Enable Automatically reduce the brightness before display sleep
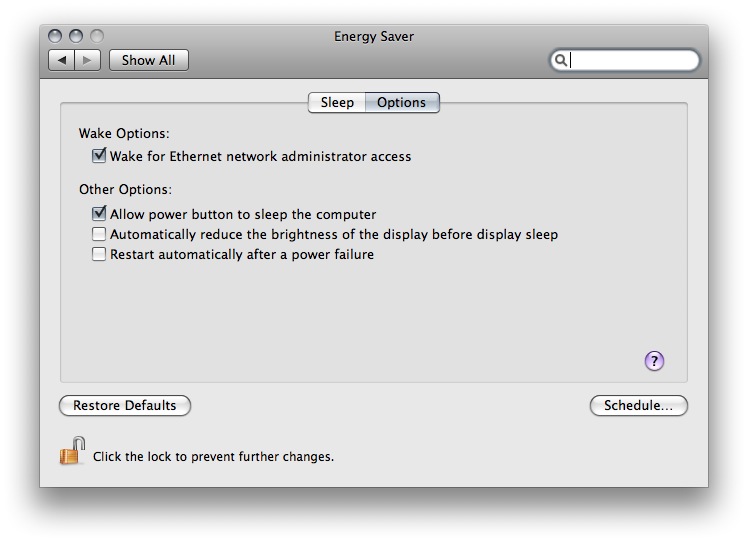 click(x=99, y=234)
